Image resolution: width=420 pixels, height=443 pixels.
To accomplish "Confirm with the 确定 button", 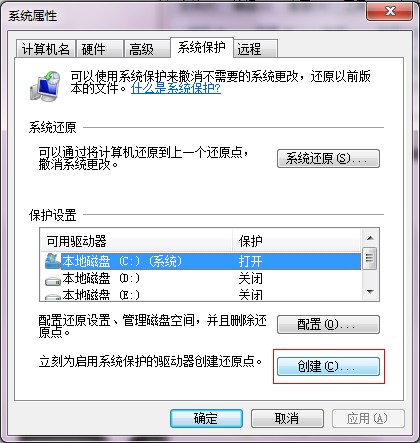I will point(206,418).
